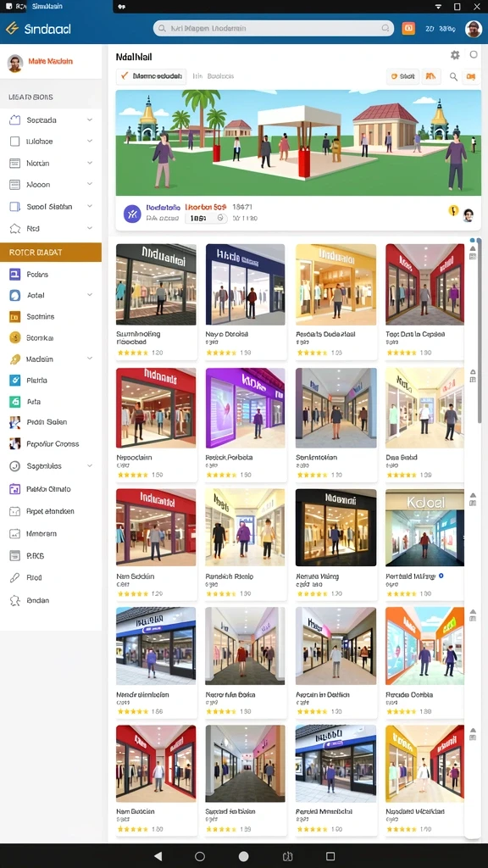Click the yellow exclamation badge below the banner
Image resolution: width=488 pixels, height=868 pixels.
click(x=452, y=210)
